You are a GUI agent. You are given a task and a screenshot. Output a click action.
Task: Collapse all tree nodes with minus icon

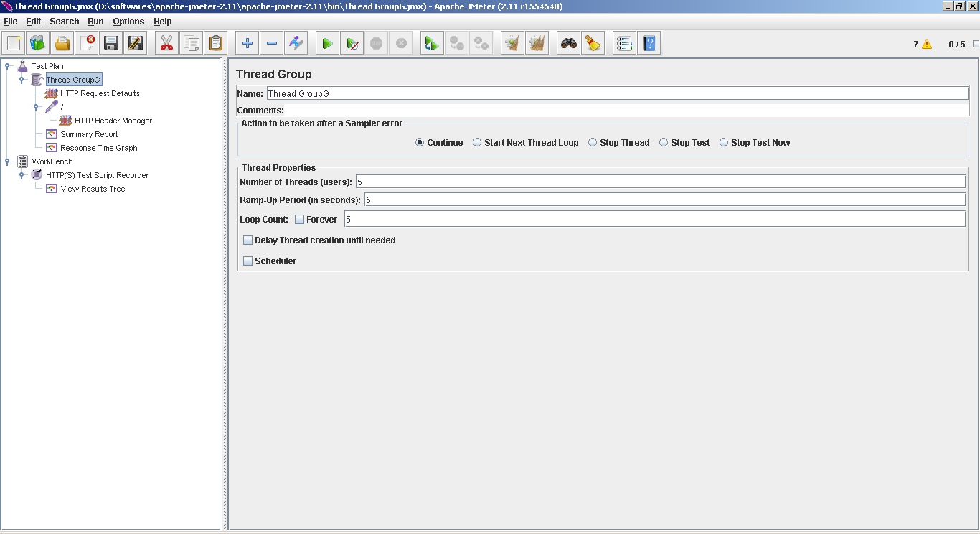coord(272,43)
